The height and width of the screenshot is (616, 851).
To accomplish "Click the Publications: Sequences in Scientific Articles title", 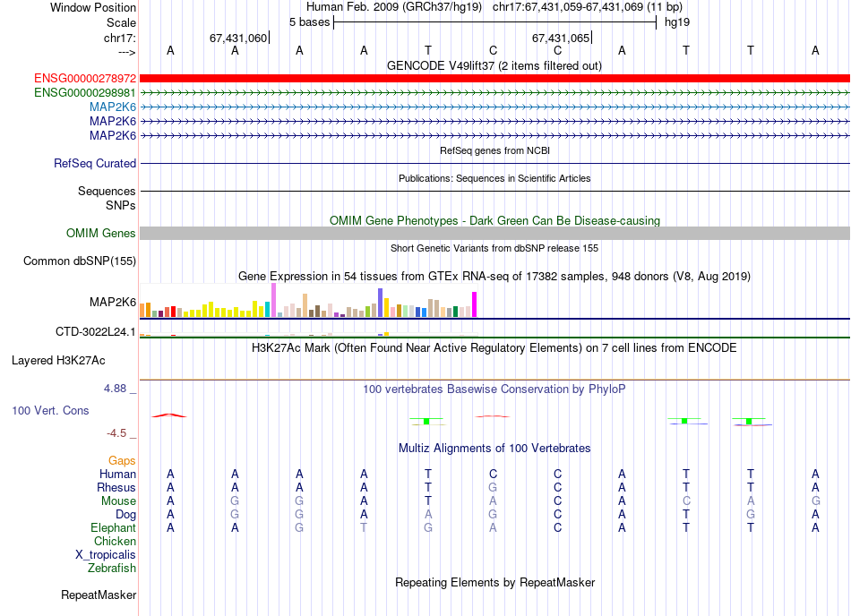I will [494, 178].
